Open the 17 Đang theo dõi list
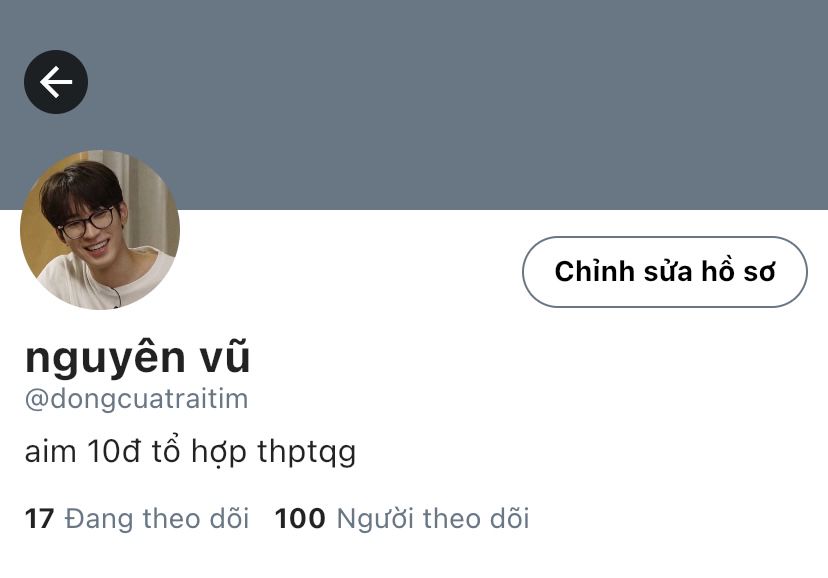This screenshot has height=578, width=828. click(137, 518)
